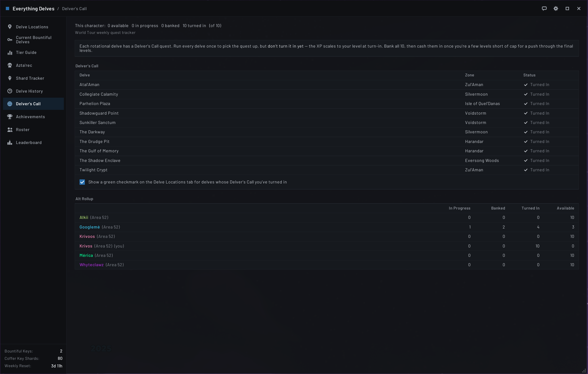Image resolution: width=588 pixels, height=374 pixels.
Task: Click the Shadowguard Point delve name
Action: point(99,113)
